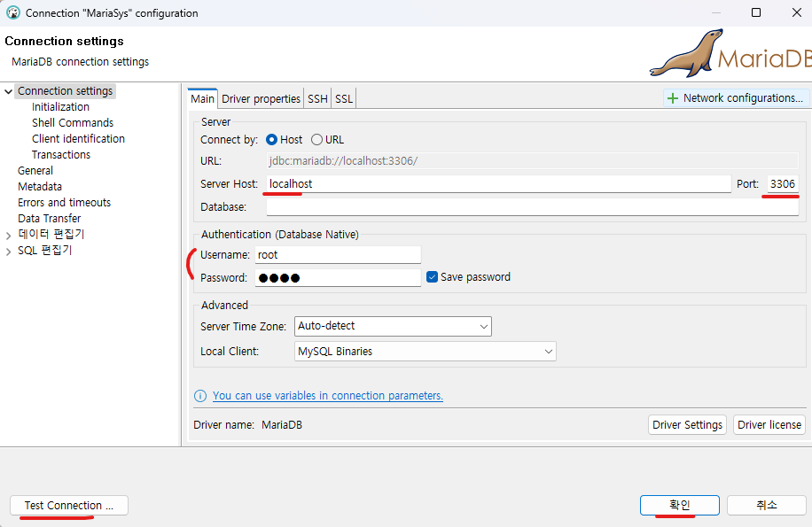
Task: Select SQL 편집기 in the tree
Action: [44, 251]
